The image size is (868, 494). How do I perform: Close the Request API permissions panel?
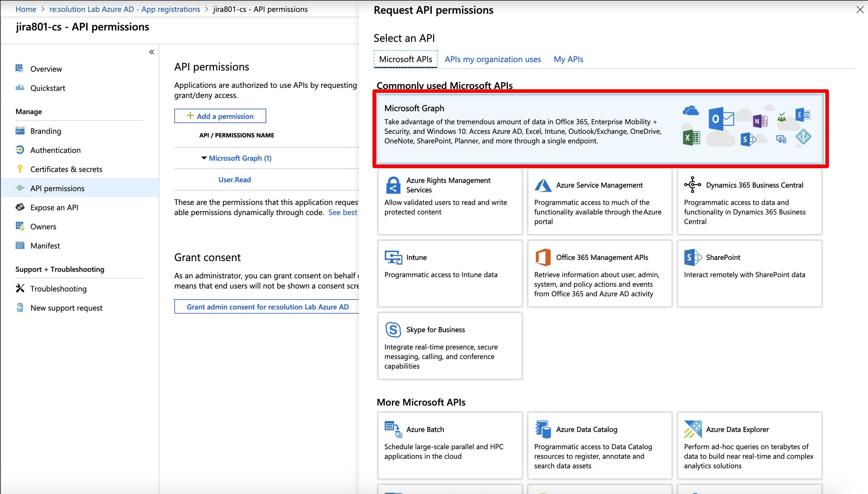tap(860, 10)
